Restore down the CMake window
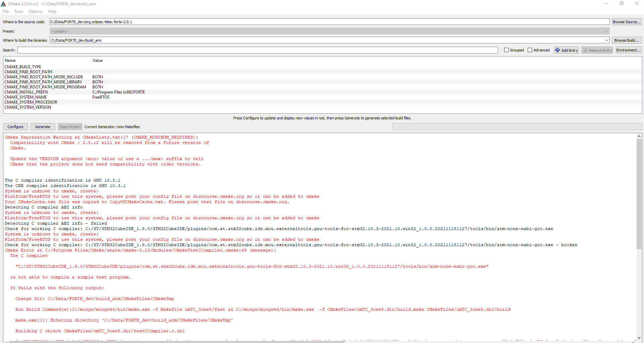This screenshot has height=343, width=644. [621, 4]
